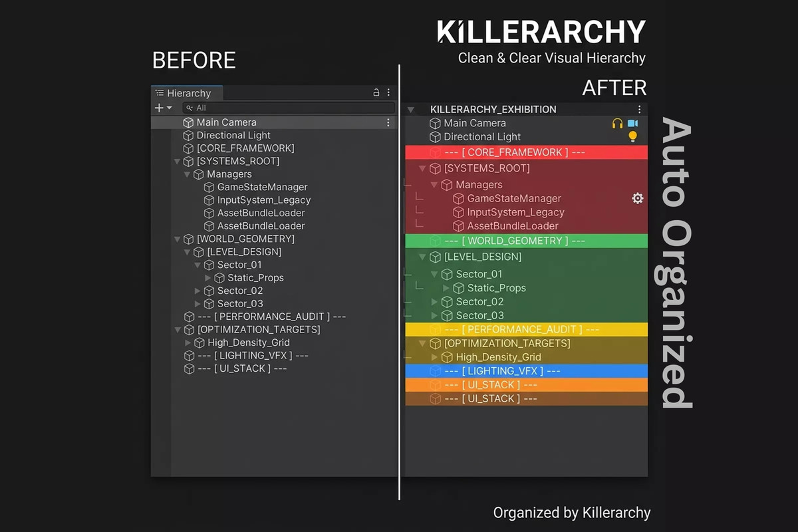Click the headphones icon on After Main Camera
Viewport: 798px width, 532px height.
pyautogui.click(x=617, y=123)
